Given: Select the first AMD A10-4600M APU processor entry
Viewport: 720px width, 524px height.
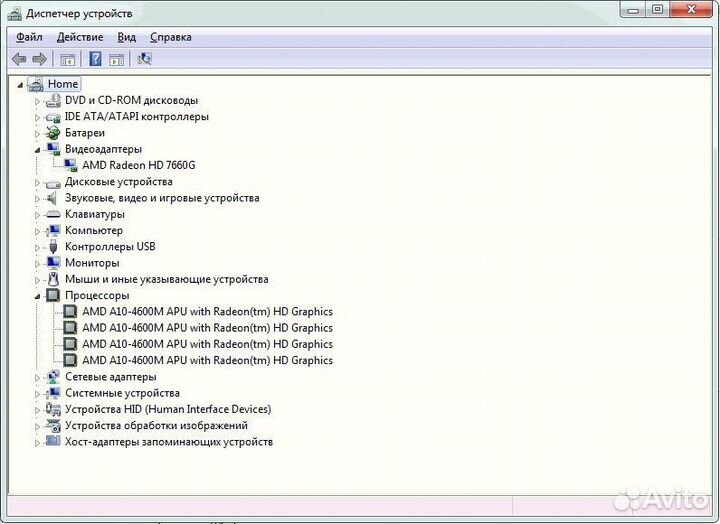Looking at the screenshot, I should (x=206, y=312).
